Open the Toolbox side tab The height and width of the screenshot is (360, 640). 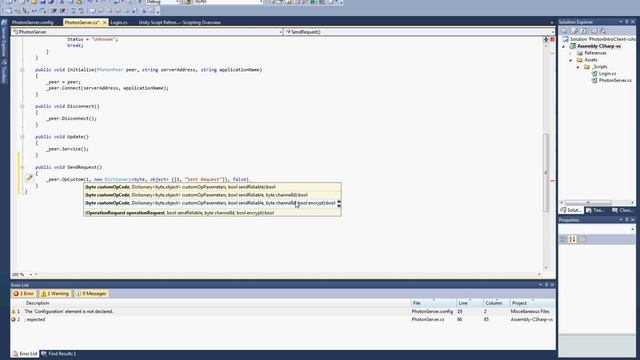(x=4, y=72)
